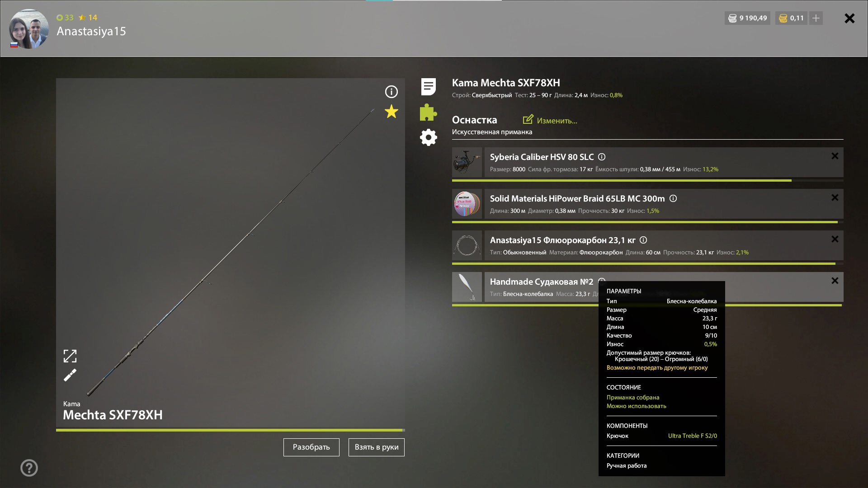Screen dimensions: 868x488
Task: Show info for Syberia Caliber HSV 80 SLC reel
Action: [602, 157]
